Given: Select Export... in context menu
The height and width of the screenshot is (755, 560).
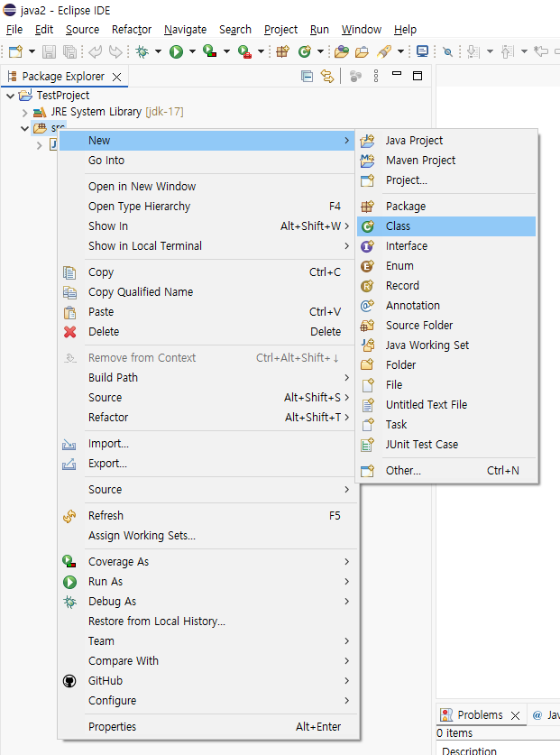Looking at the screenshot, I should click(x=207, y=464).
